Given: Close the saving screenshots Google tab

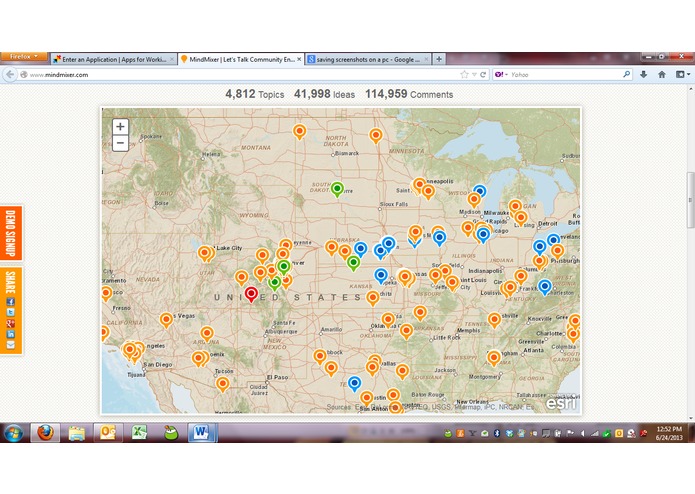Looking at the screenshot, I should pyautogui.click(x=426, y=59).
